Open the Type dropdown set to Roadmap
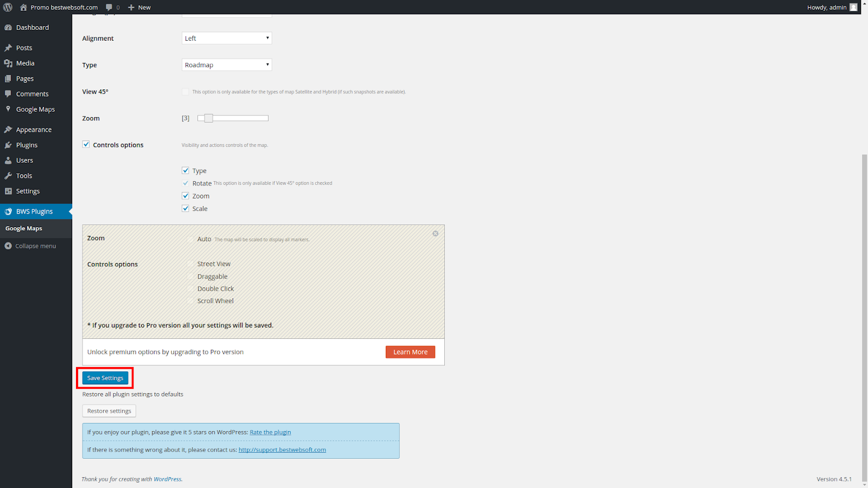The image size is (868, 488). (227, 65)
